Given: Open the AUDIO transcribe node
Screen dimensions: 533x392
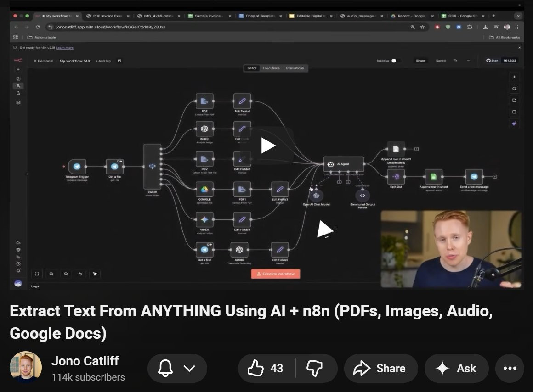Looking at the screenshot, I should (239, 250).
